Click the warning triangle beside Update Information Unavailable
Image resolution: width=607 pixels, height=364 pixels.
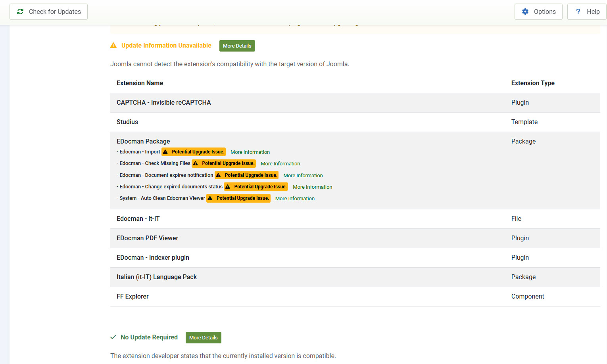point(113,46)
